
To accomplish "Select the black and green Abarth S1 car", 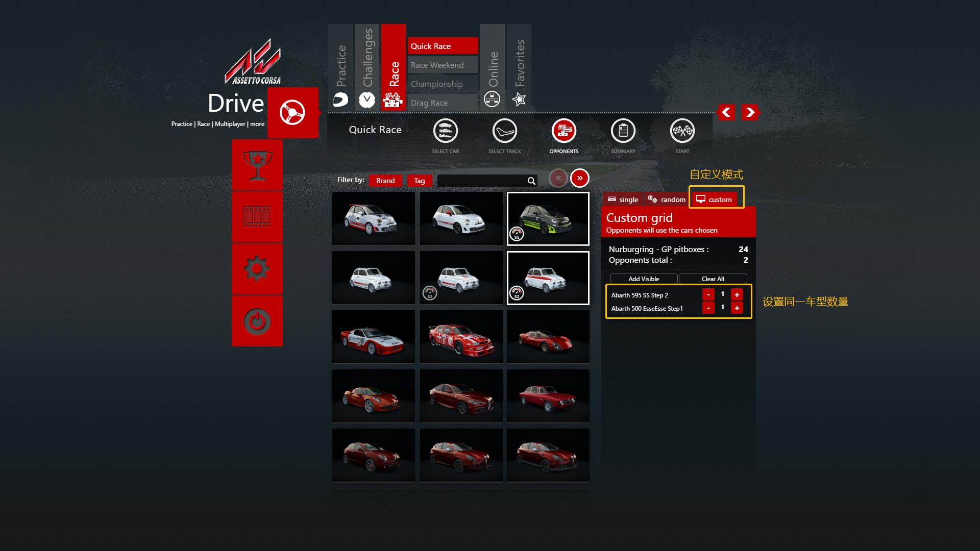I will (548, 218).
